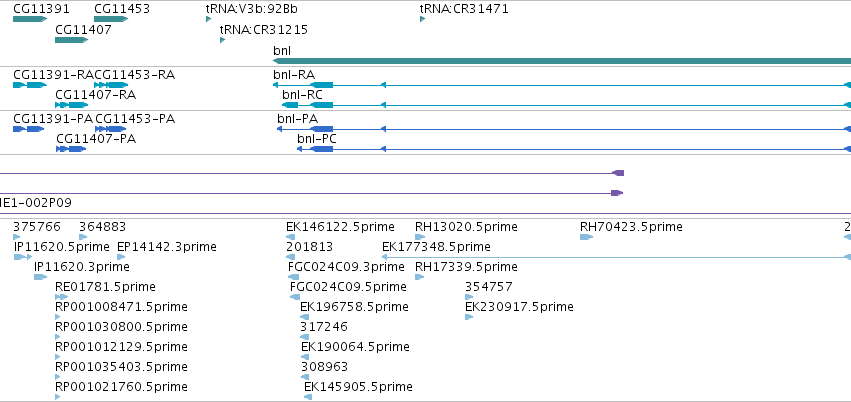Click the arrow glyph under 317246
851x402 pixels.
click(x=304, y=337)
